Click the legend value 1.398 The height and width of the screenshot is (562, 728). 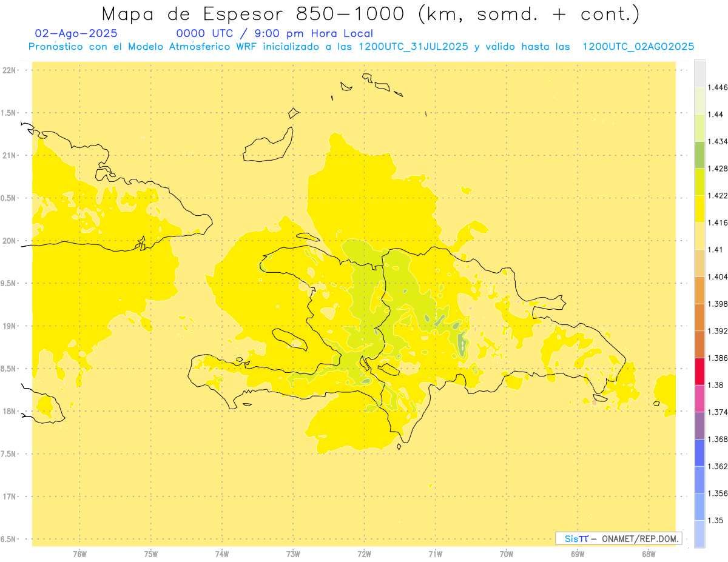coord(718,304)
